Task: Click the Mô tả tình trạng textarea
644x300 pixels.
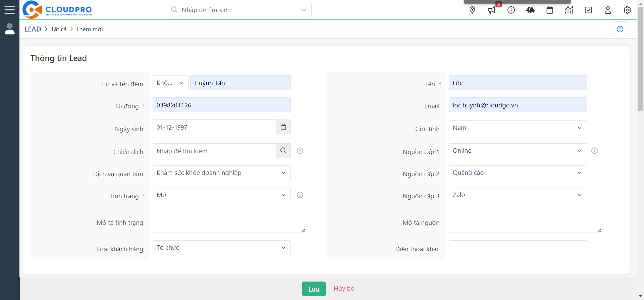Action: pyautogui.click(x=229, y=221)
